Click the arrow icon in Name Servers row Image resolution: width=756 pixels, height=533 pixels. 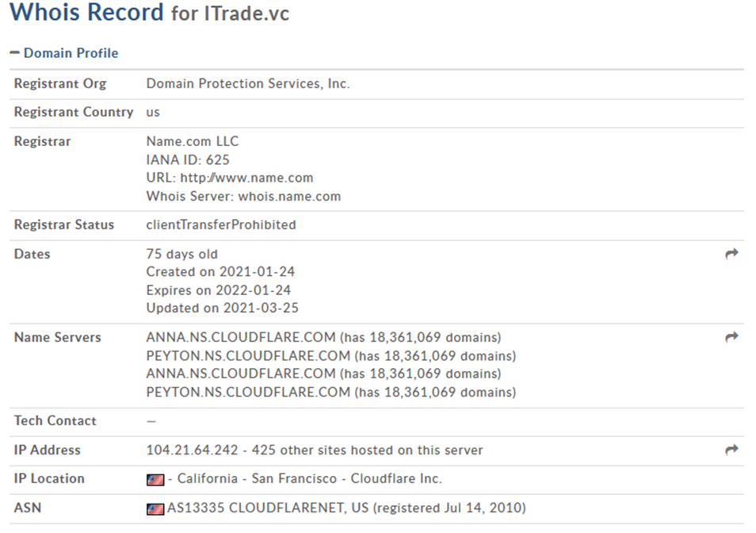[731, 337]
